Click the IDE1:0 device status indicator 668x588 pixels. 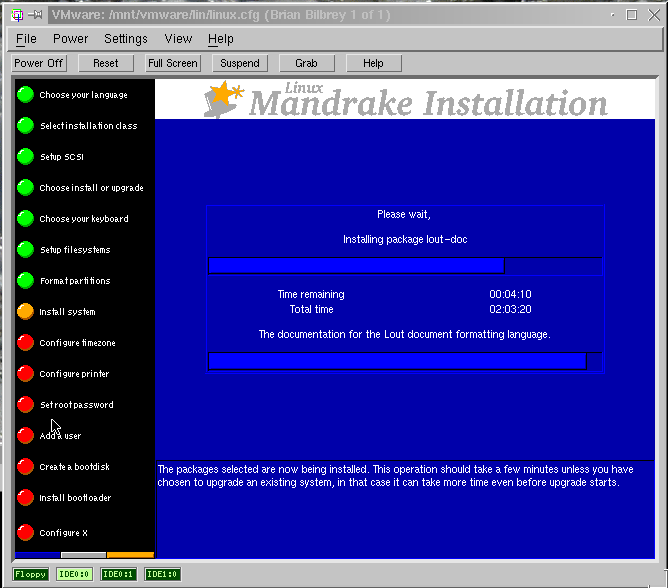(161, 574)
